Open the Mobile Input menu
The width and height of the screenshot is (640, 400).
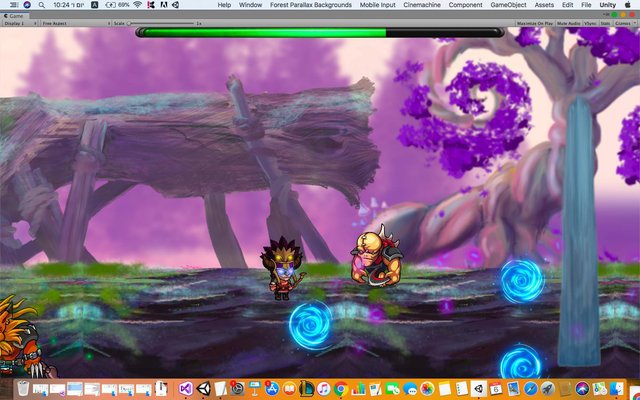378,5
